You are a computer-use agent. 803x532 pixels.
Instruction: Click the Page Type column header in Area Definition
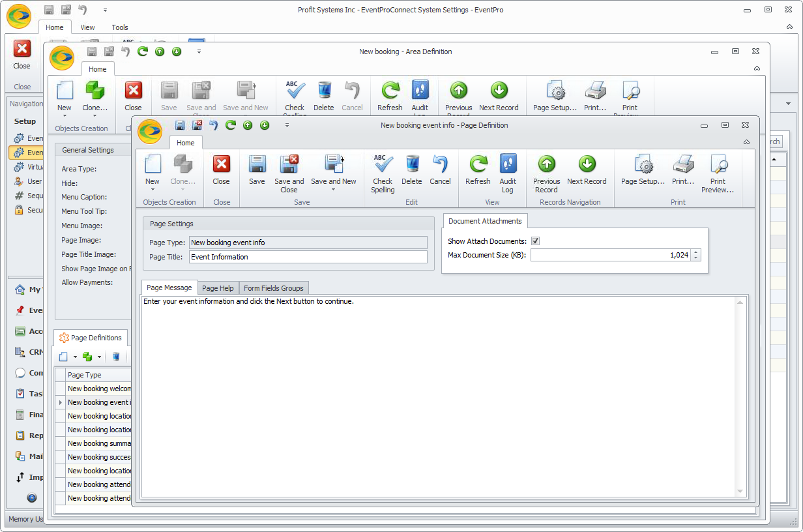99,375
